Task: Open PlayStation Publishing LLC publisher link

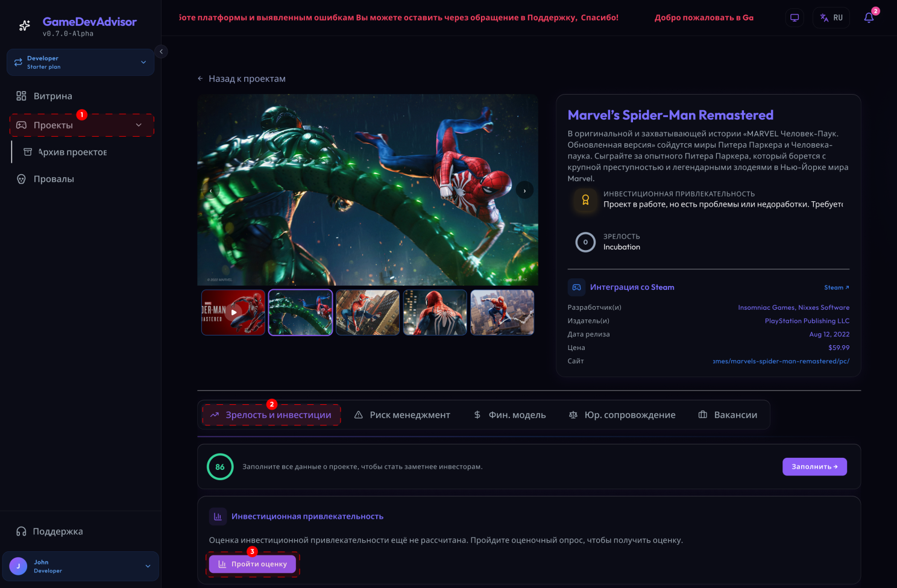Action: [807, 321]
